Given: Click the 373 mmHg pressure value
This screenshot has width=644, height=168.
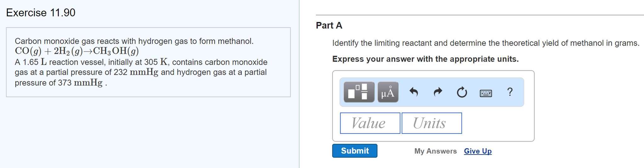Looking at the screenshot, I should point(80,83).
